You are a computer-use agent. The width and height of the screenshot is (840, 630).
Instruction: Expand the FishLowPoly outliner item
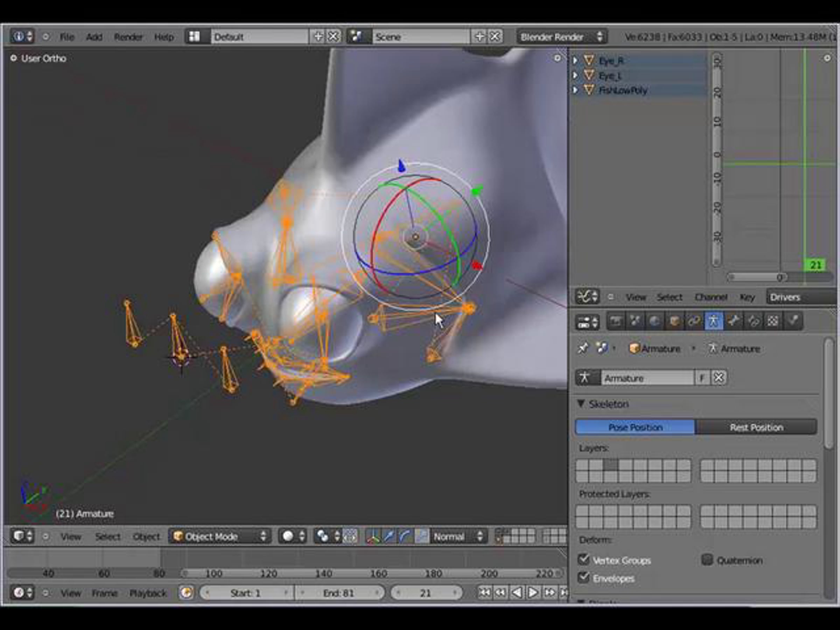(575, 90)
